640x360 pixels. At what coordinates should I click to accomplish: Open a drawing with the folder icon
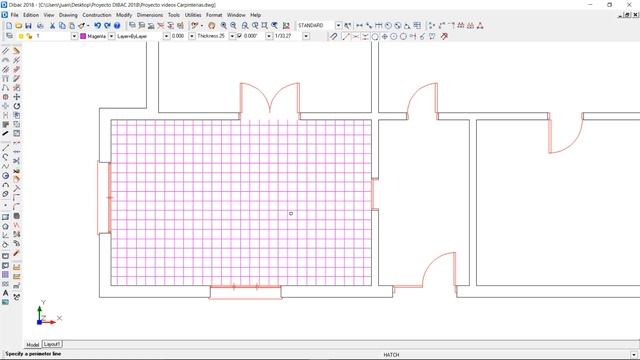click(18, 25)
